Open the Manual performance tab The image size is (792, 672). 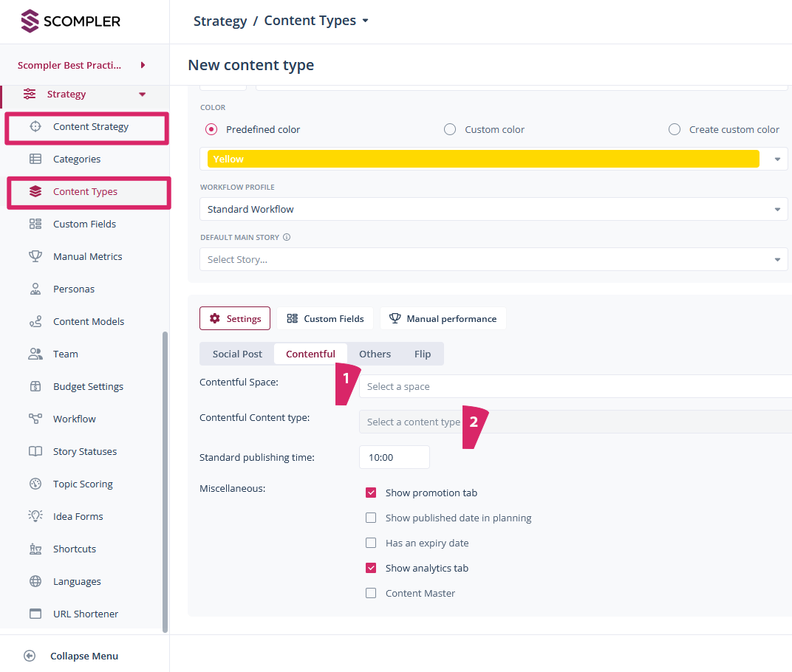[443, 318]
